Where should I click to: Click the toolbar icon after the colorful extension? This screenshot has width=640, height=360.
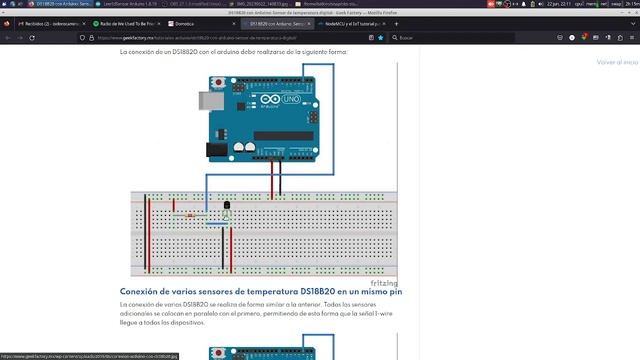point(596,38)
